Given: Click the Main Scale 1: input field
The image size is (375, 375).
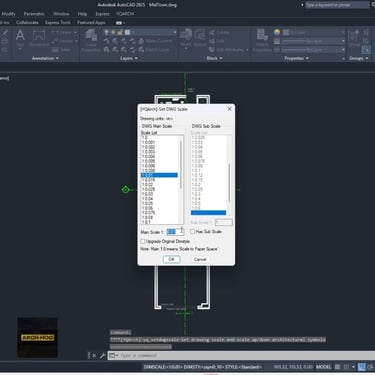Looking at the screenshot, I should 175,231.
